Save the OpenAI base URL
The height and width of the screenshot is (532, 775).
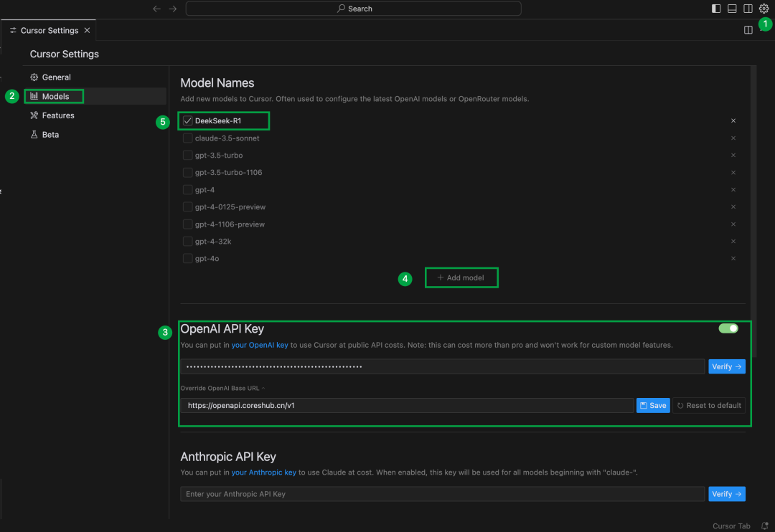click(x=653, y=406)
